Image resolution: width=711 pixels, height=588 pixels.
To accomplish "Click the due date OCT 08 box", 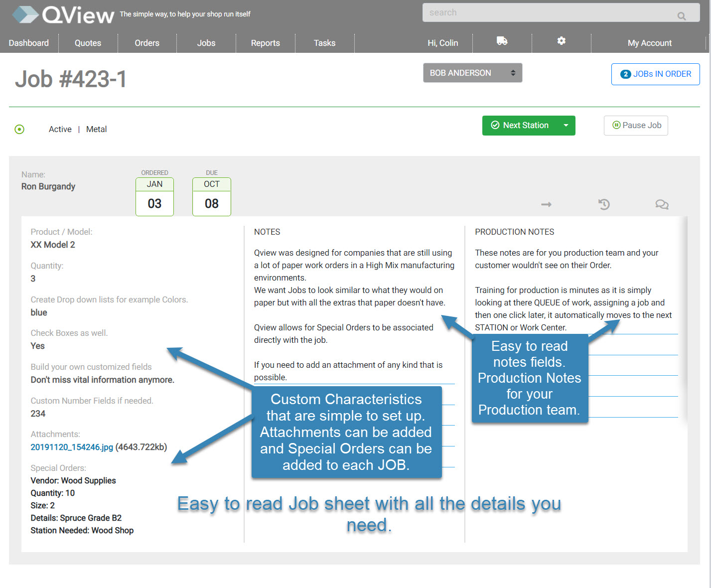I will (x=212, y=197).
